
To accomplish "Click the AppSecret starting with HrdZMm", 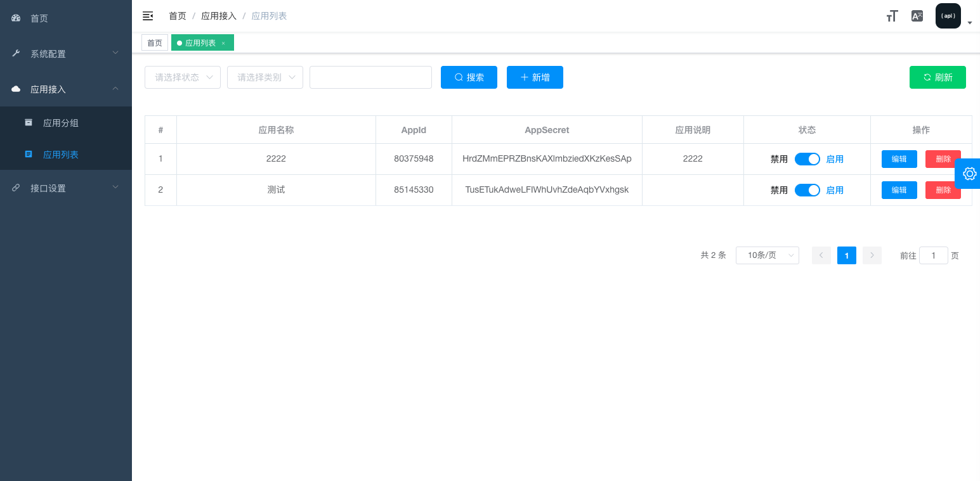I will click(547, 159).
